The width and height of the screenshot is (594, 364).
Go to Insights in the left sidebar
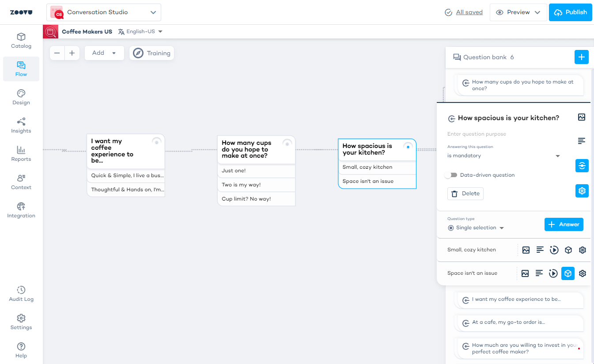(x=21, y=125)
